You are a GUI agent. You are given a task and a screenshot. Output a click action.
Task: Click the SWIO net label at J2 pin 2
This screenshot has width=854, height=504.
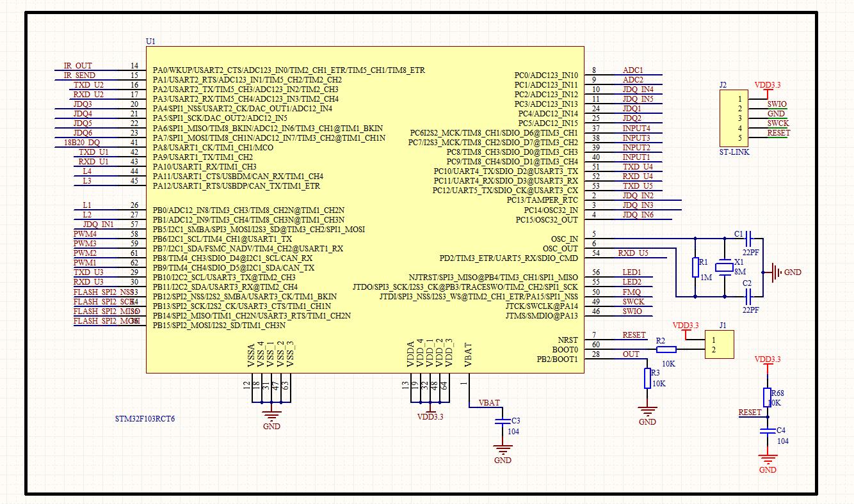(x=777, y=104)
